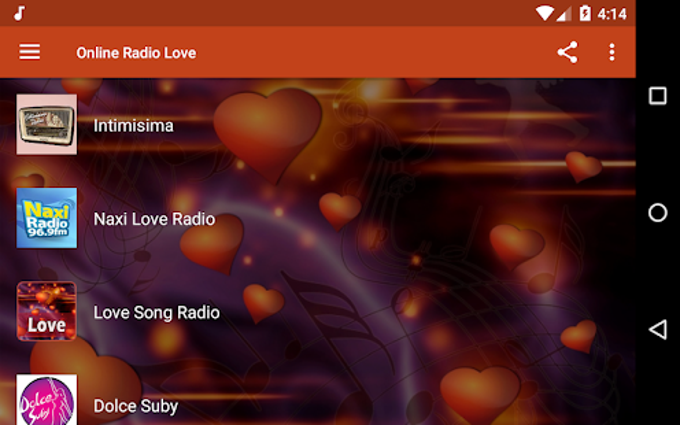Open the hamburger navigation menu

pos(29,52)
